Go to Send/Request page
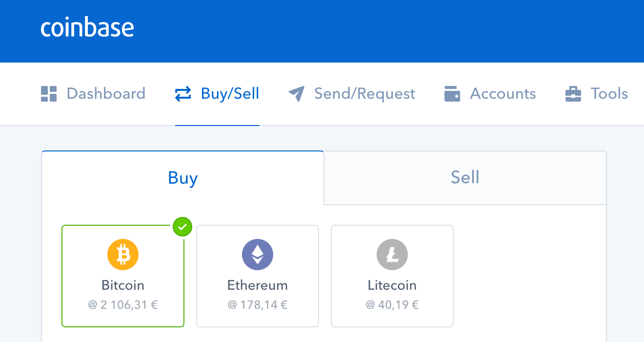This screenshot has height=342, width=644. point(352,94)
